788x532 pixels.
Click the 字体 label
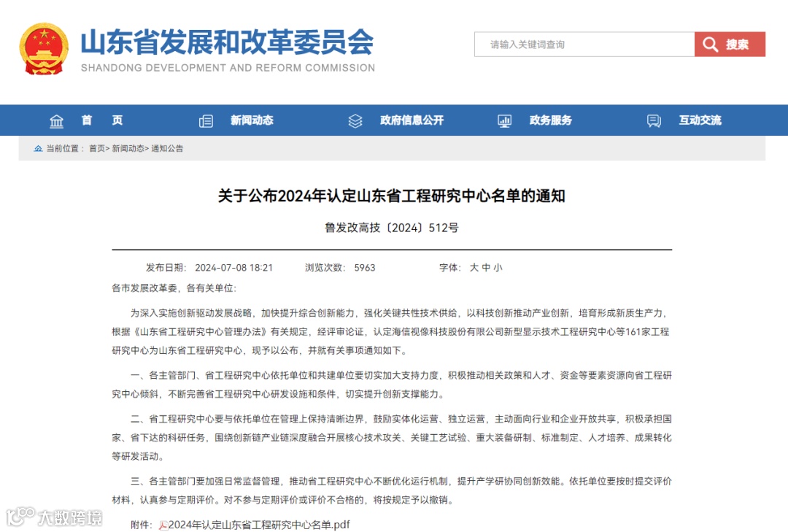tap(449, 268)
